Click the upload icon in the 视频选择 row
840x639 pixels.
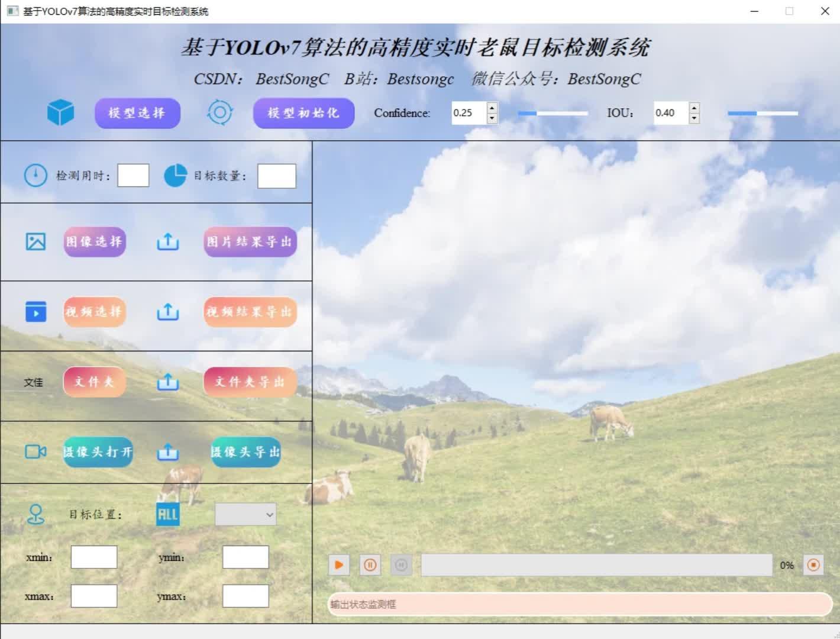[167, 312]
